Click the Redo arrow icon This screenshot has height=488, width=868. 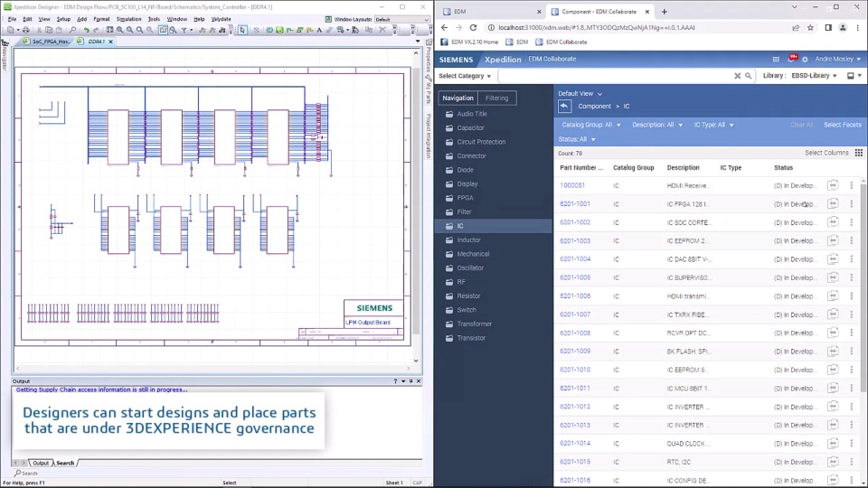(97, 30)
